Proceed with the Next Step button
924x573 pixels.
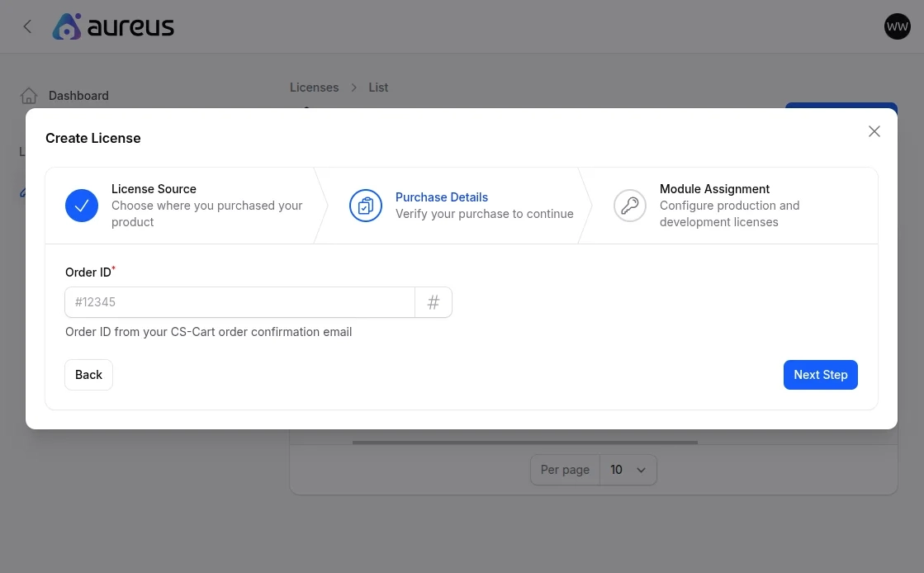coord(821,375)
